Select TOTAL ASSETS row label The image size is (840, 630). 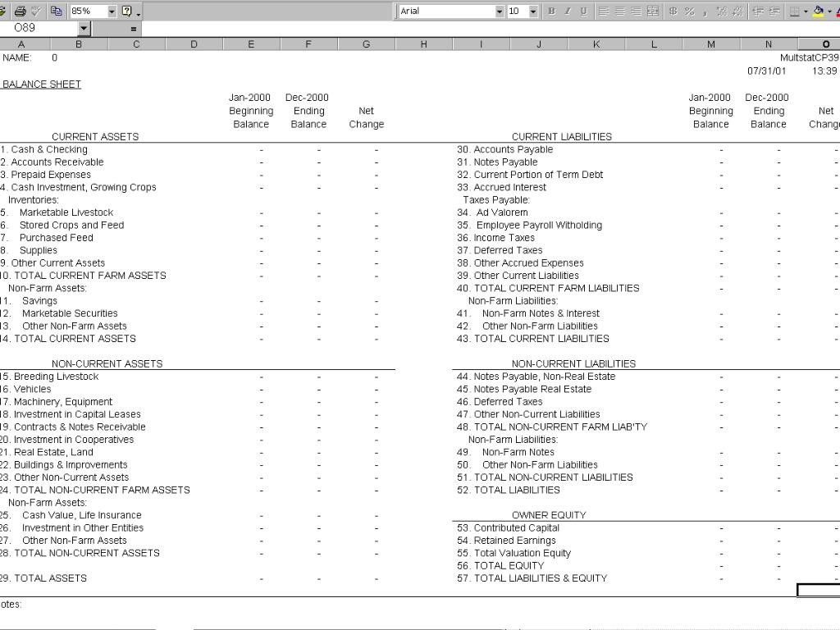pos(50,578)
